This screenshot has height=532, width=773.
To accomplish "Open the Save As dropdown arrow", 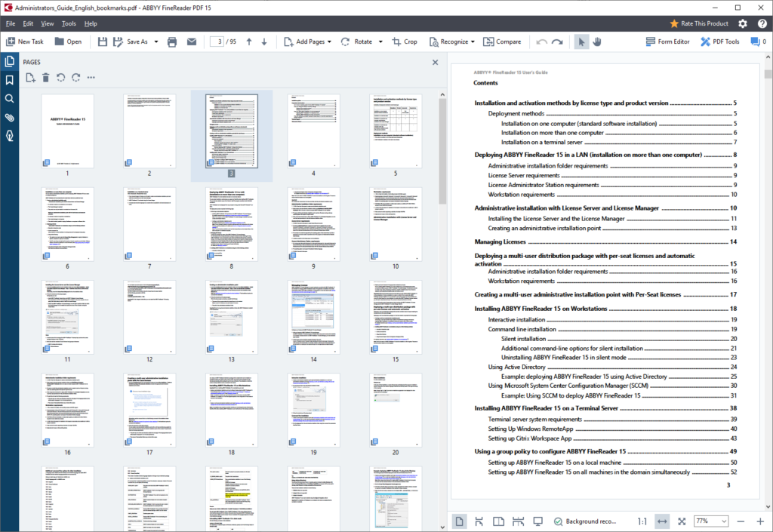I will [x=156, y=42].
